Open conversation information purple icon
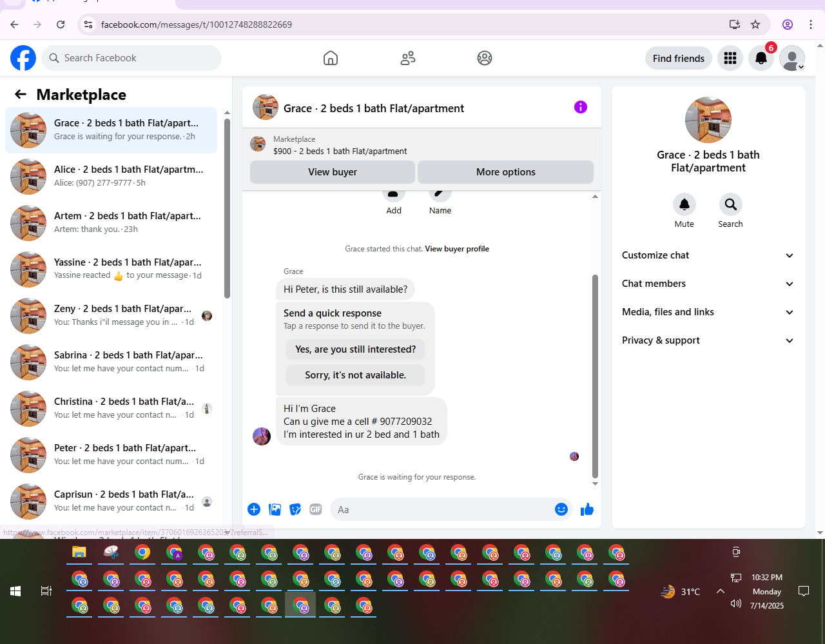This screenshot has height=644, width=825. pyautogui.click(x=581, y=107)
